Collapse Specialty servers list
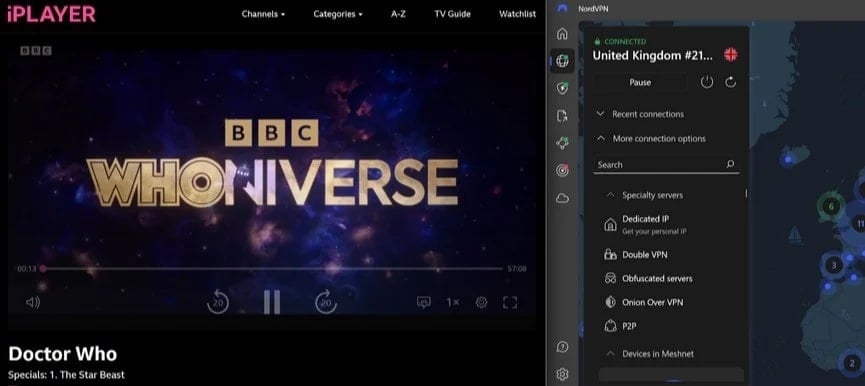This screenshot has width=865, height=386. (644, 195)
